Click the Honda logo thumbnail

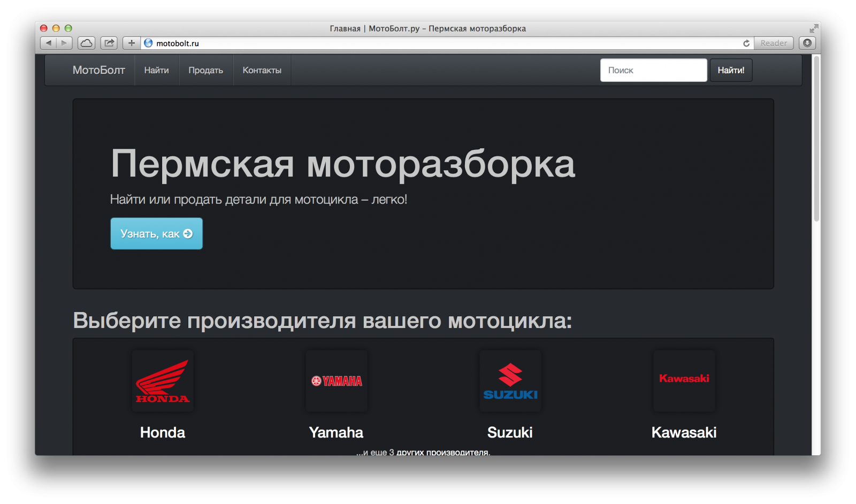point(163,381)
